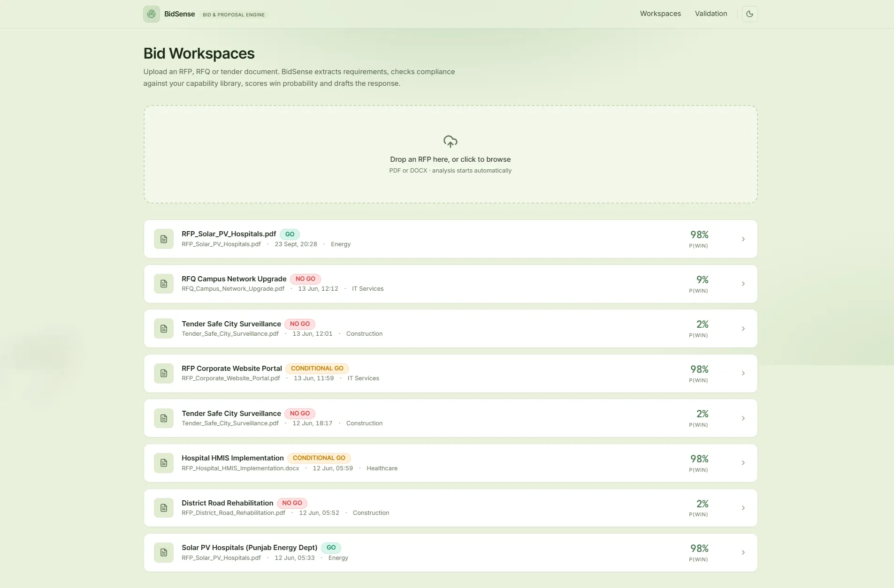Open the Validation nav item
894x588 pixels.
(711, 14)
